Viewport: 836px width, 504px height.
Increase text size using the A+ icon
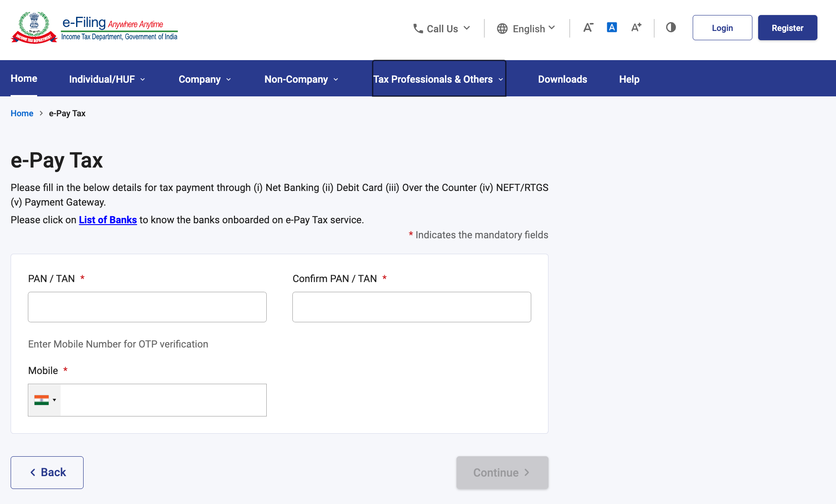(636, 27)
